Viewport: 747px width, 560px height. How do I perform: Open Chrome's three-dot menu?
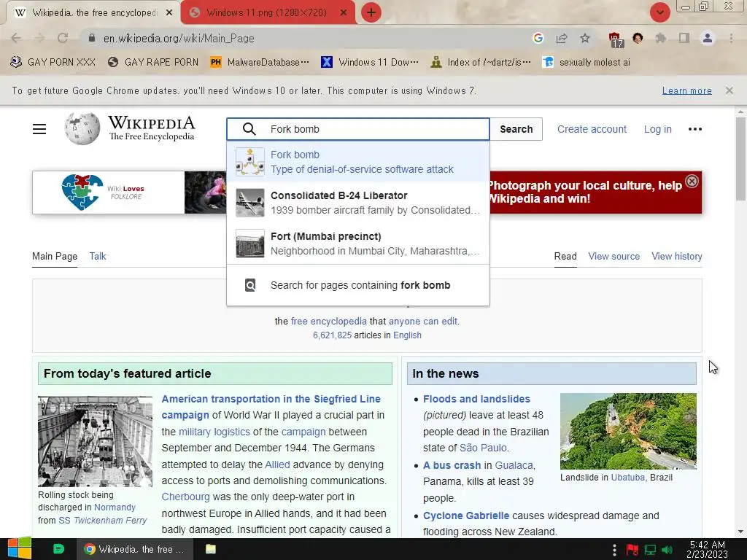pos(731,38)
